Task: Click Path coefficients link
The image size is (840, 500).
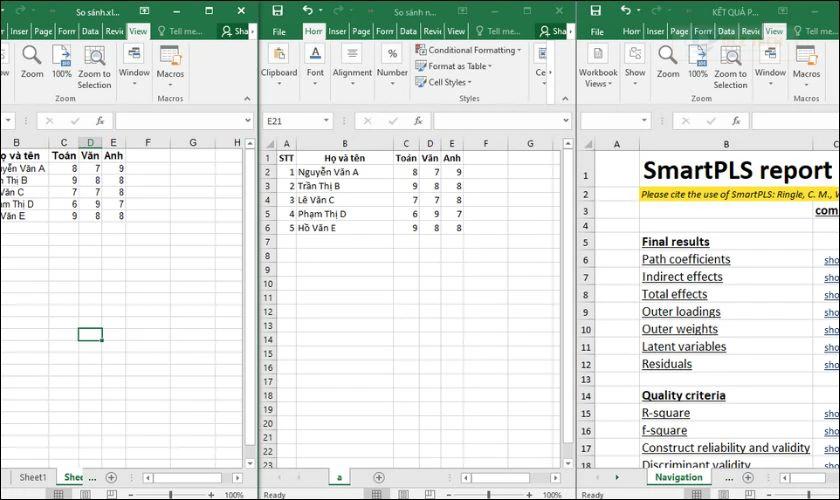Action: point(686,259)
